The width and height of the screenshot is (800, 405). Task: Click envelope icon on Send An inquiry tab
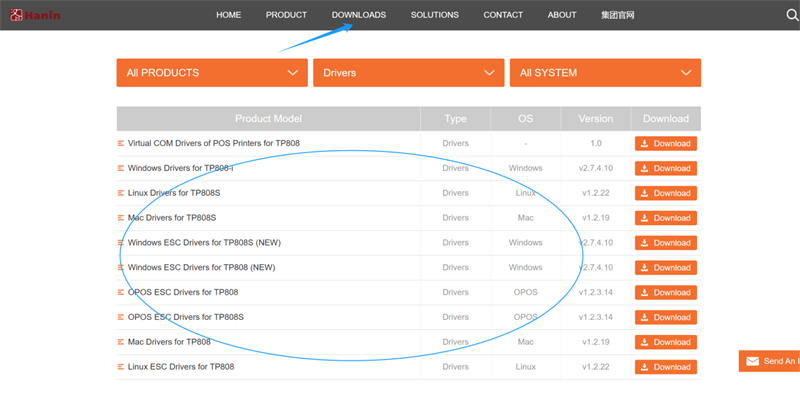pos(753,361)
